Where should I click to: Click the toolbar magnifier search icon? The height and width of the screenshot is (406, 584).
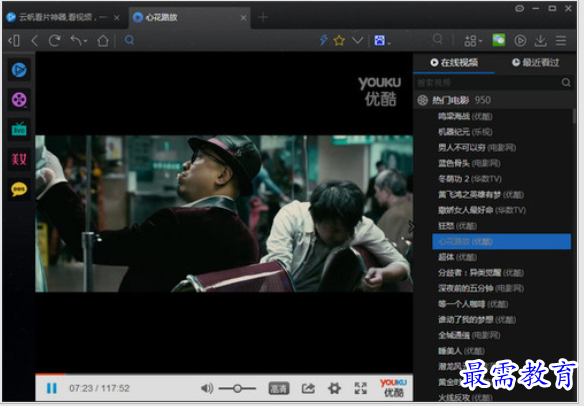pyautogui.click(x=438, y=39)
